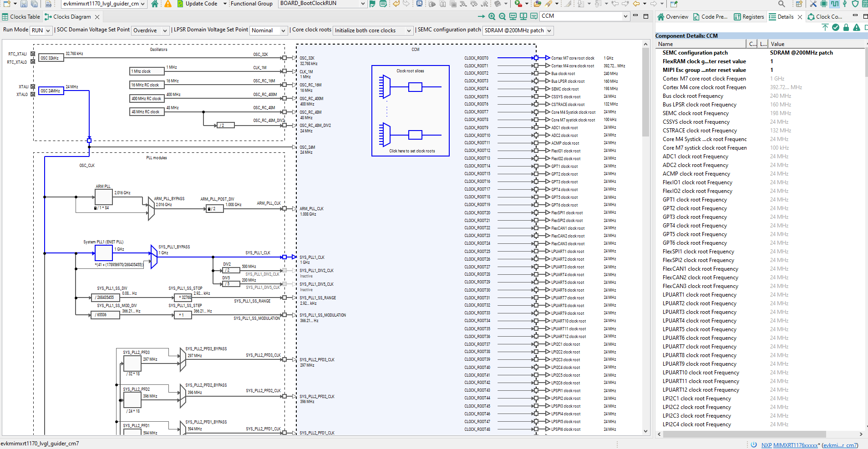This screenshot has height=449, width=868.
Task: Click the errors warning icon in Details panel
Action: click(856, 27)
